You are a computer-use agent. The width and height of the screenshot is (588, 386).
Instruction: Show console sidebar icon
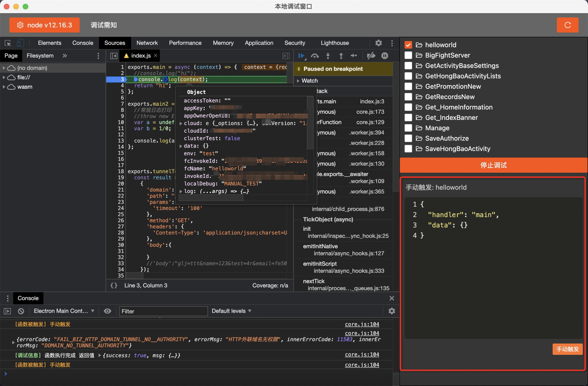tap(7, 311)
